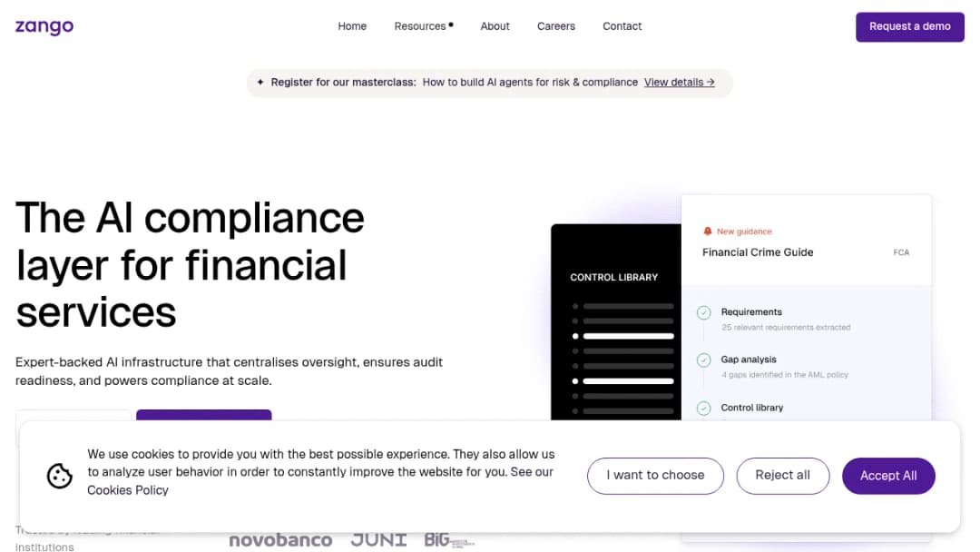Viewport: 980px width, 552px height.
Task: Follow the View details link
Action: (x=680, y=83)
